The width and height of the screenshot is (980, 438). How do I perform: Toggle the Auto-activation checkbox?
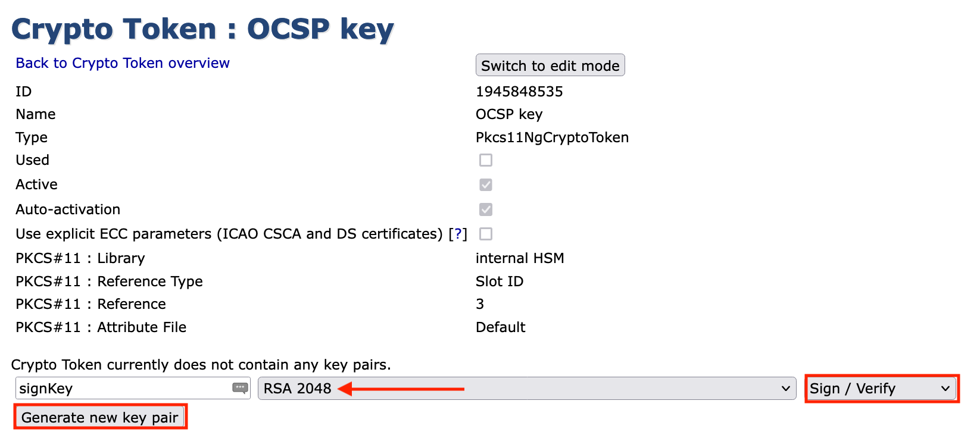pyautogui.click(x=486, y=209)
